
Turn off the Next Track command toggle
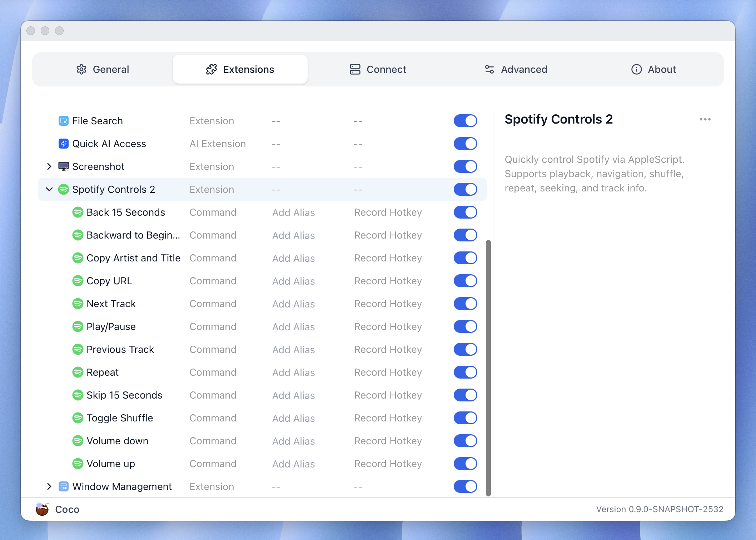click(x=465, y=304)
